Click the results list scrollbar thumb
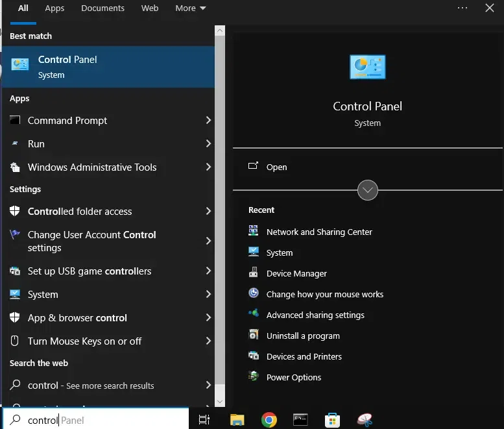Screen dimensions: 504x429 (220, 210)
